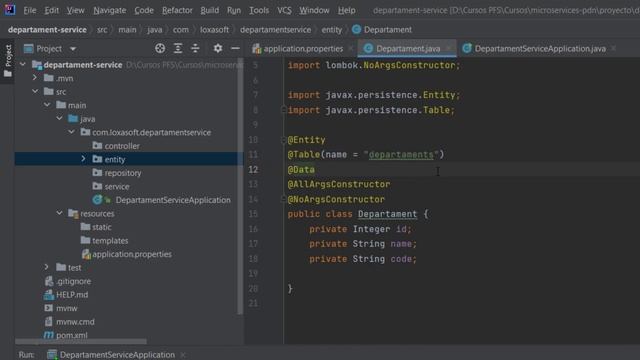Open the File menu
This screenshot has width=640, height=360.
(x=29, y=10)
